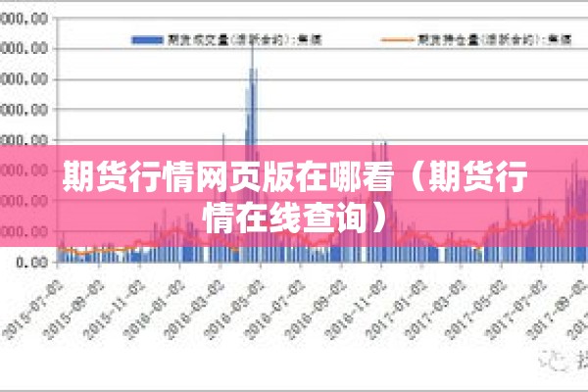The height and width of the screenshot is (392, 588).
Task: Click the 2016-03-02 date axis label
Action: (x=194, y=311)
